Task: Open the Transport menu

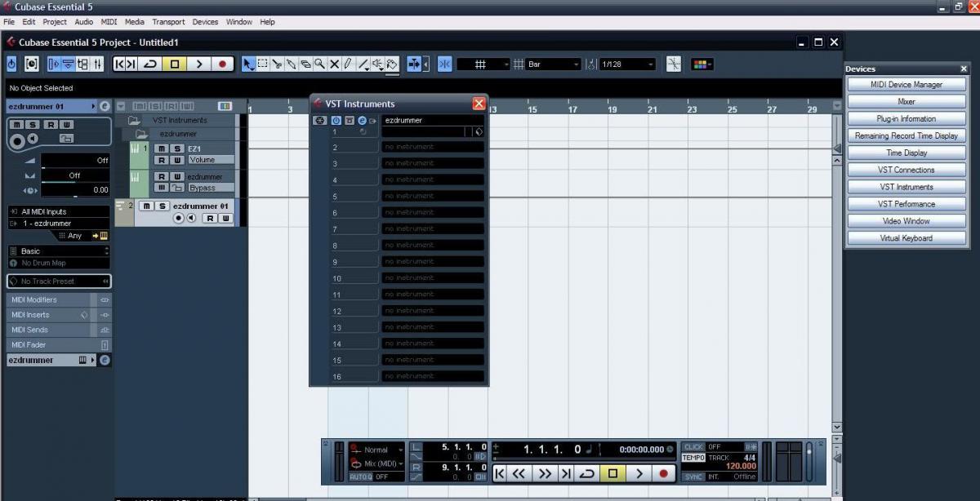Action: pos(168,22)
